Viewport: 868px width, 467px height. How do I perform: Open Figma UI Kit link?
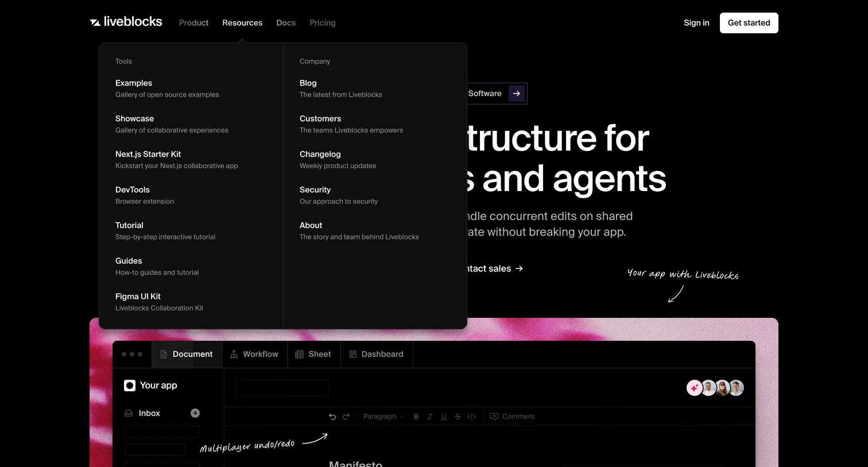point(159,302)
